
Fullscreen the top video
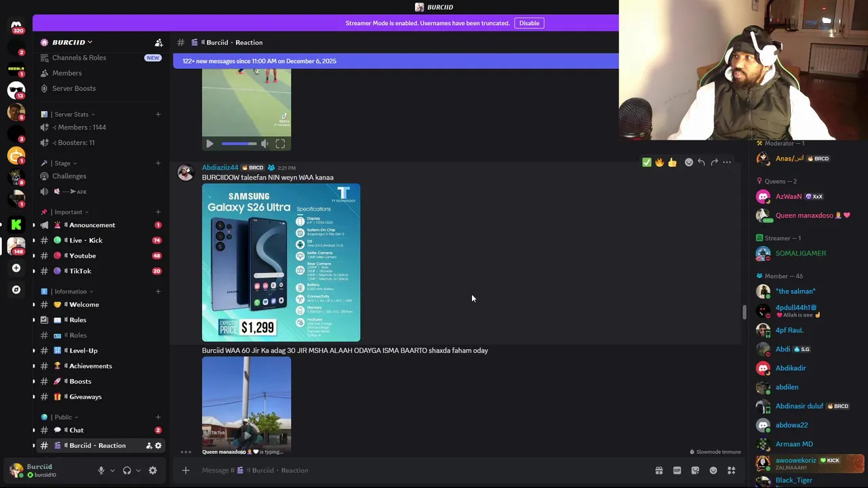[280, 144]
